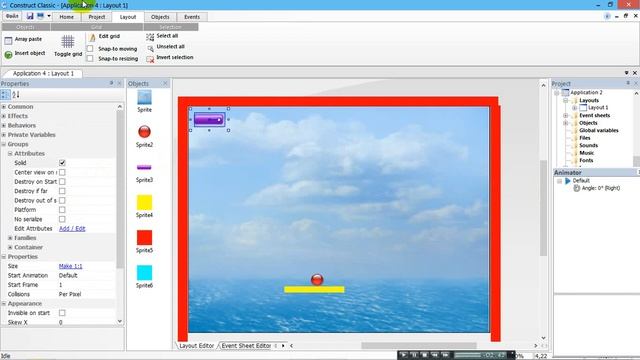Expand the Families subsection
Viewport: 640px width, 360px height.
point(10,238)
